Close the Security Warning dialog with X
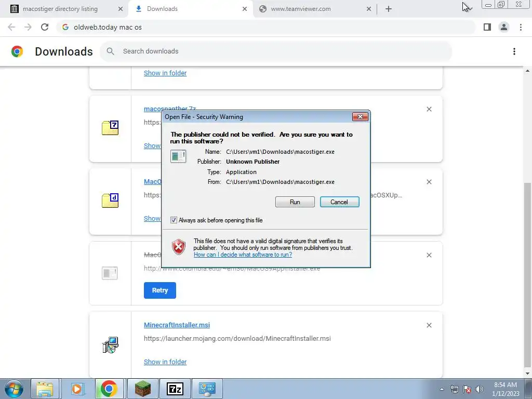The image size is (532, 399). pos(360,117)
